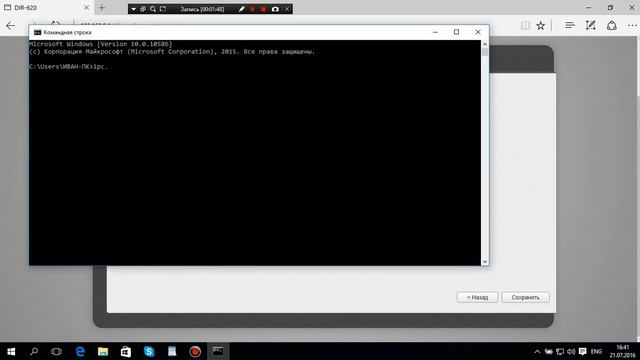Close the DIR-620 tab
This screenshot has height=360, width=640.
tap(87, 7)
